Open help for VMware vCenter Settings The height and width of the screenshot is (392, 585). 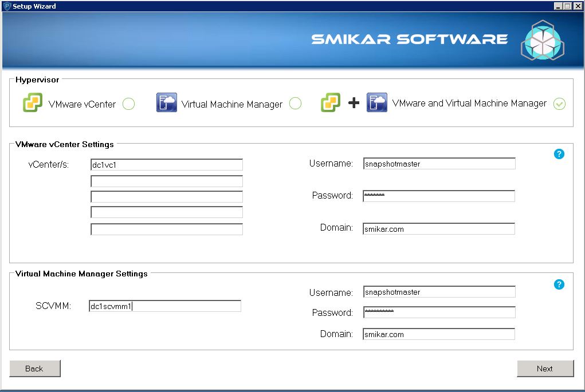(x=559, y=154)
